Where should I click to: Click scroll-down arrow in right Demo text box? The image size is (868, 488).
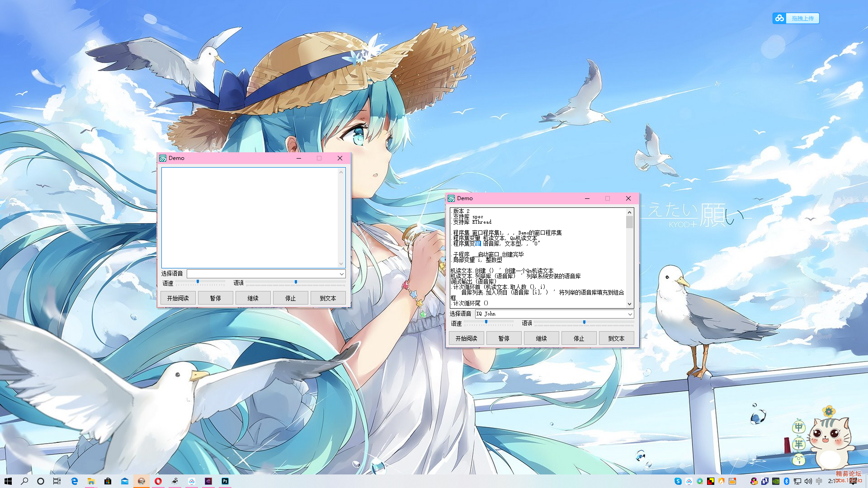tap(629, 304)
